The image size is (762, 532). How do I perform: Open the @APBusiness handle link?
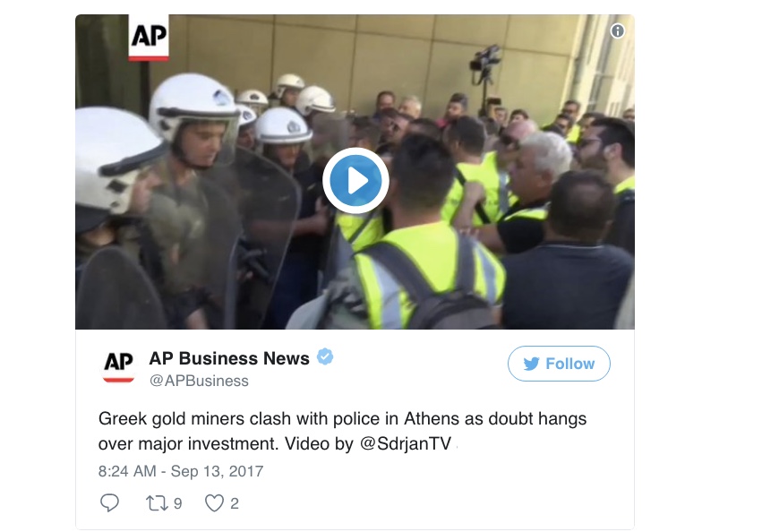(199, 381)
